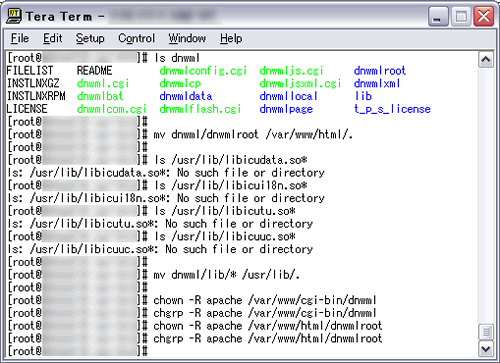Screen dimensions: 500x363
Task: Click the libicuuc.so* No such file error line
Action: (x=160, y=249)
